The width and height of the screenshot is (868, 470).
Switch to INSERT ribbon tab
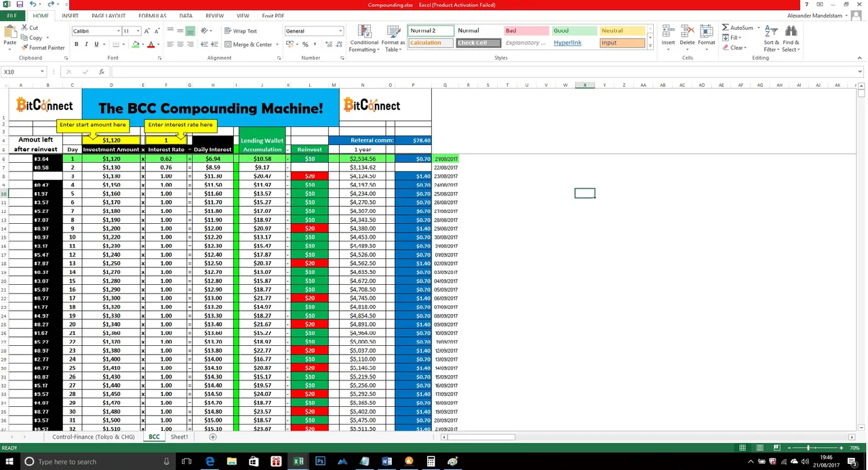70,16
